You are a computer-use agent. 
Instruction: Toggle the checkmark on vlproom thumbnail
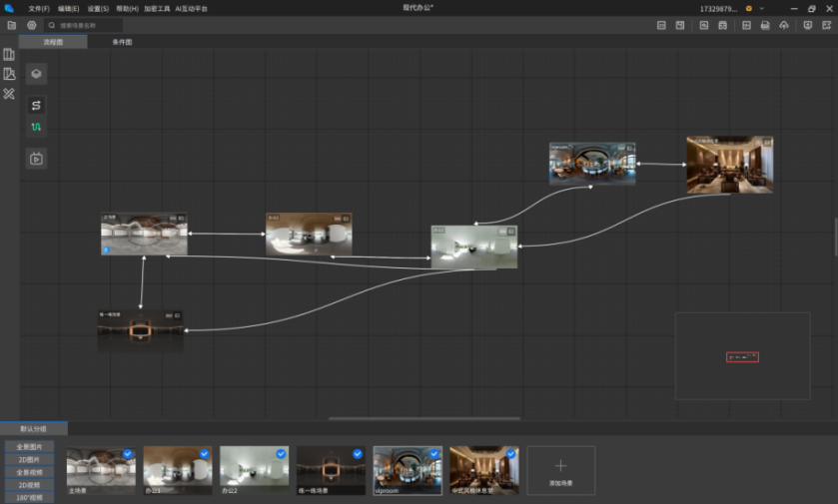coord(434,453)
